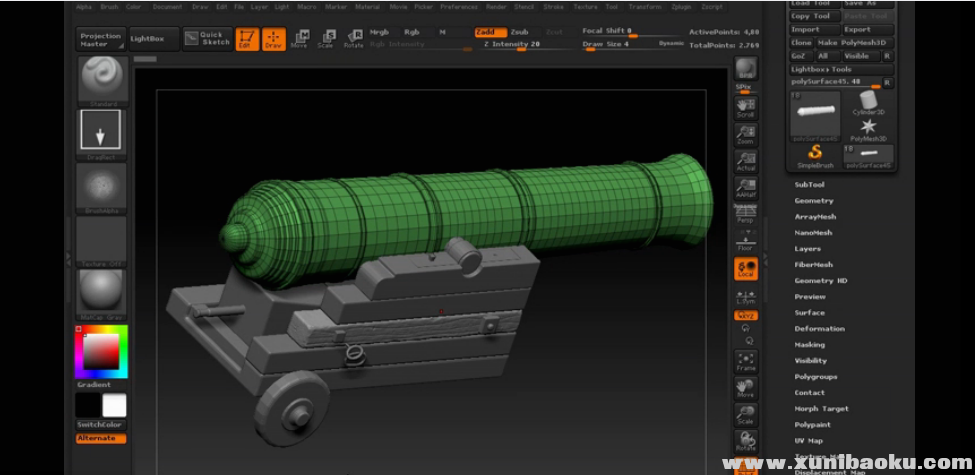Screen dimensions: 975x475
Task: Expand the Deformation section
Action: coord(819,329)
